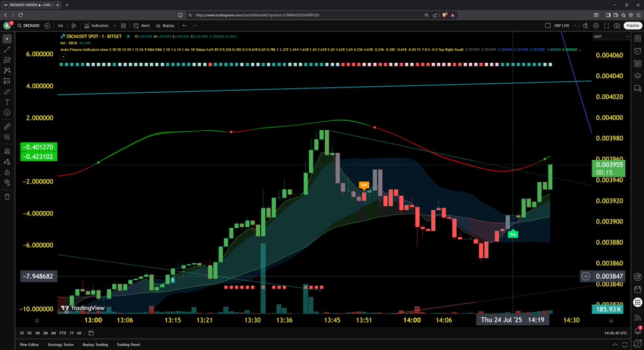Select the dot cursor tool in left toolbar
The image size is (644, 350).
(x=7, y=39)
